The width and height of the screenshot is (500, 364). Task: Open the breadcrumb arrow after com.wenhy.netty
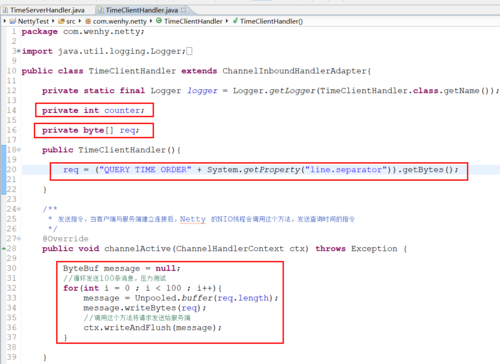pyautogui.click(x=151, y=21)
